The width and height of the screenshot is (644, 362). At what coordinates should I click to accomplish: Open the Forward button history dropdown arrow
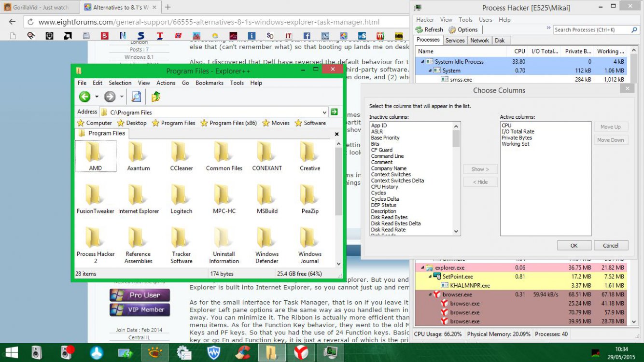click(x=122, y=97)
